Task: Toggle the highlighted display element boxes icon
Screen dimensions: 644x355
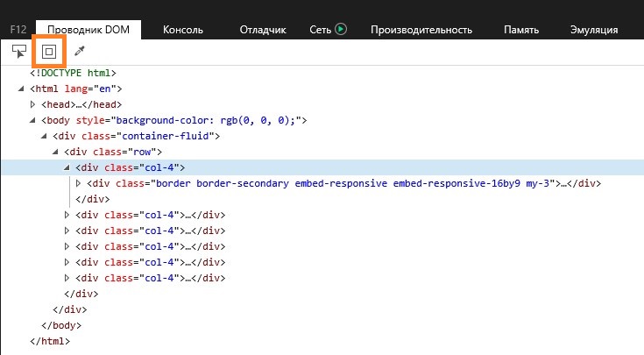Action: tap(49, 52)
